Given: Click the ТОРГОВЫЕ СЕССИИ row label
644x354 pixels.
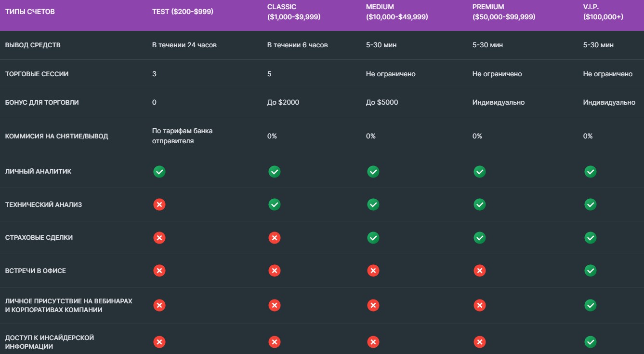Looking at the screenshot, I should [37, 74].
